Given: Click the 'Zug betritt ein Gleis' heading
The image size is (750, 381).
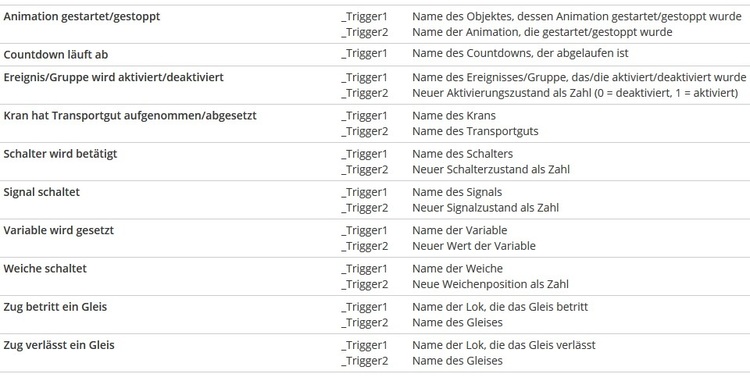Looking at the screenshot, I should point(55,307).
